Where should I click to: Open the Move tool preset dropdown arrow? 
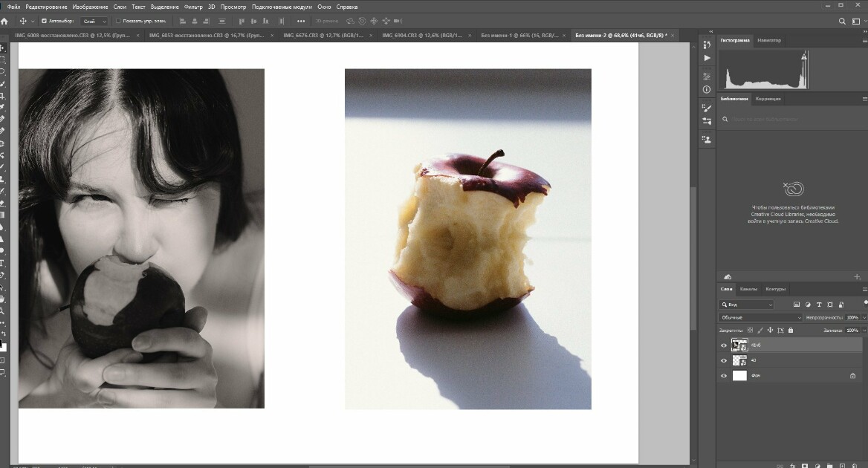point(33,21)
